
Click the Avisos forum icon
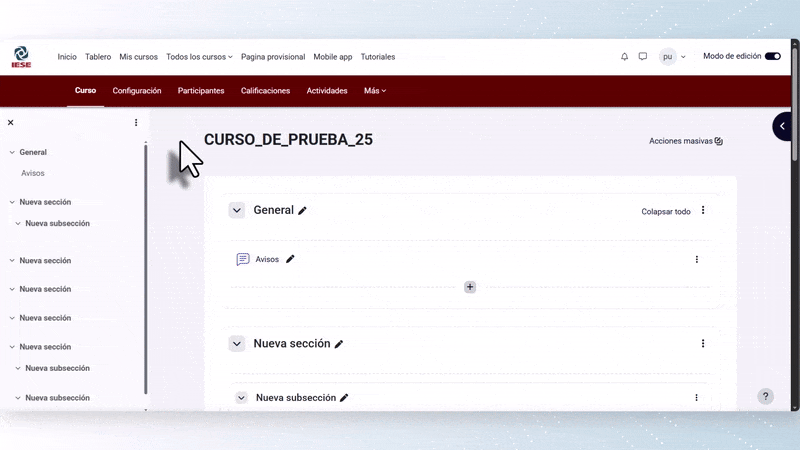243,259
